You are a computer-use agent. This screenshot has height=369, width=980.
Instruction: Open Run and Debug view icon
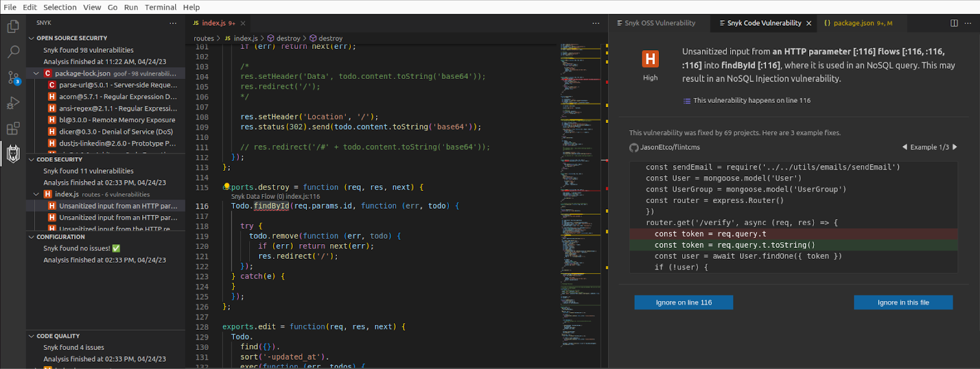tap(13, 103)
